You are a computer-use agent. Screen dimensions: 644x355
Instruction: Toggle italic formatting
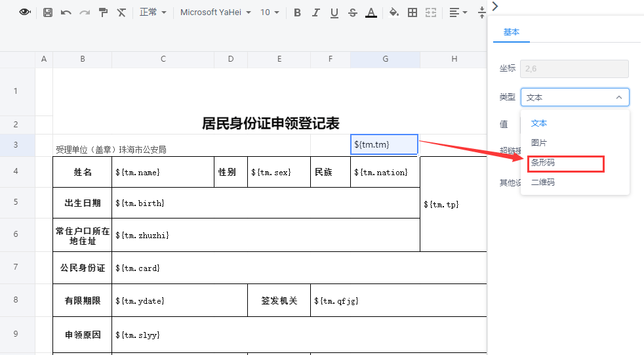pyautogui.click(x=315, y=12)
